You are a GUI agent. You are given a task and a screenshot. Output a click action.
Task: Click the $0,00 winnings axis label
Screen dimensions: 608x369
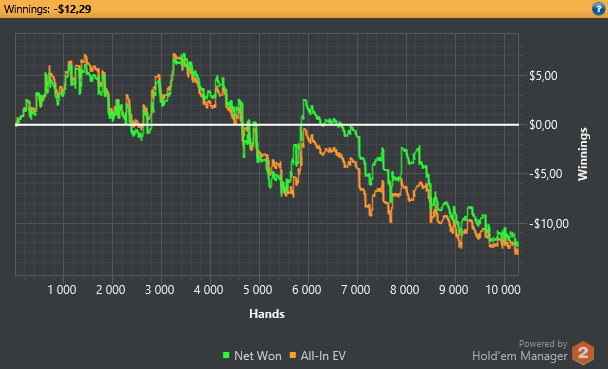[543, 125]
